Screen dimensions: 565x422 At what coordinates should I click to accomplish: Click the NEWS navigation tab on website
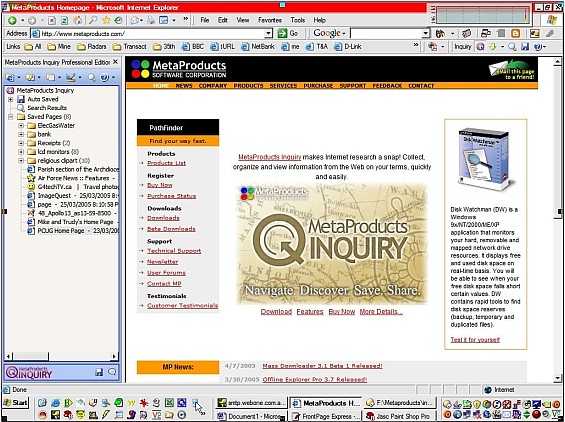[x=184, y=86]
